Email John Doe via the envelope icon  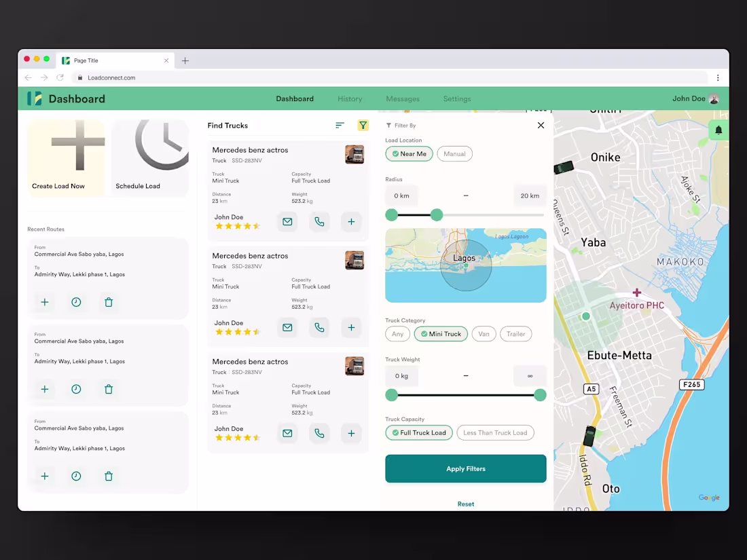tap(287, 221)
